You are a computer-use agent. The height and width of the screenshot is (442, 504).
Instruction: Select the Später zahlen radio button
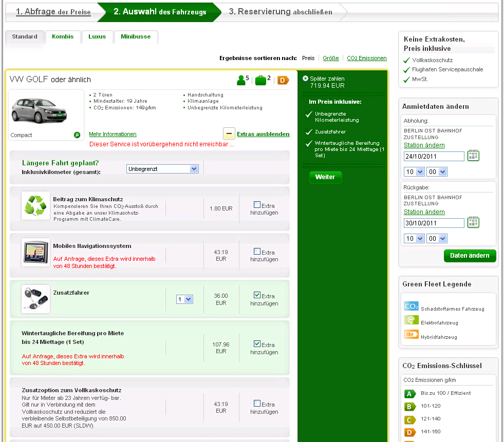point(306,79)
